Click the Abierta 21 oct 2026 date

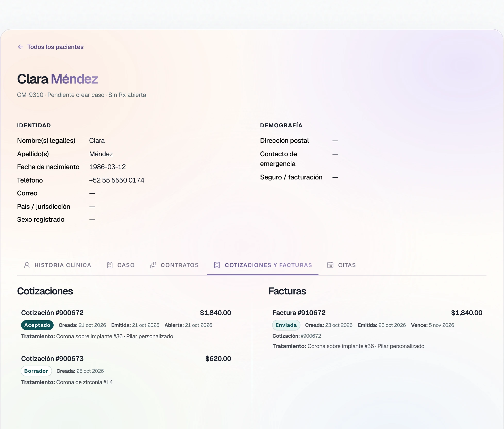click(x=188, y=325)
